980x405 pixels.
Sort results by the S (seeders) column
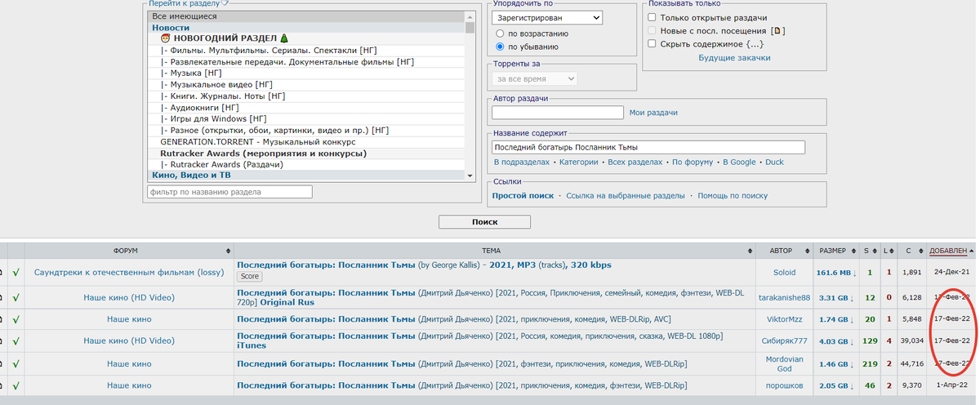tap(869, 250)
